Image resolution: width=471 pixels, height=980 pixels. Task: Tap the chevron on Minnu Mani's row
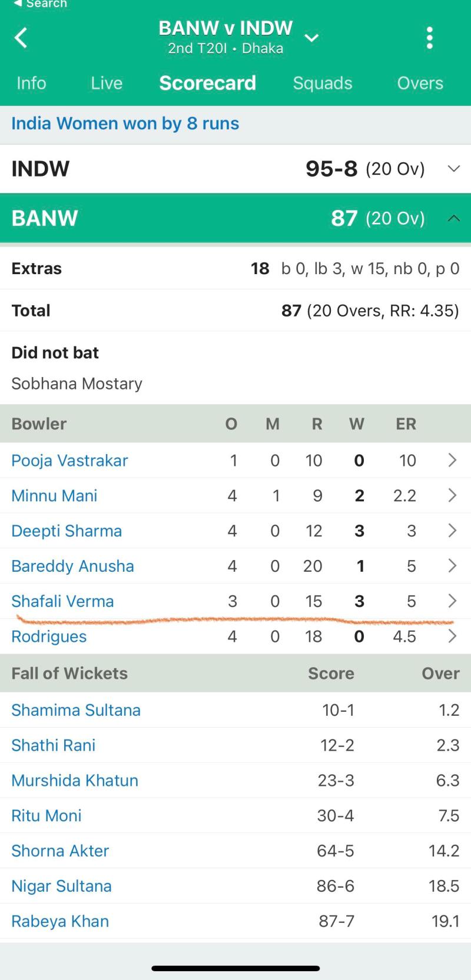pos(452,495)
